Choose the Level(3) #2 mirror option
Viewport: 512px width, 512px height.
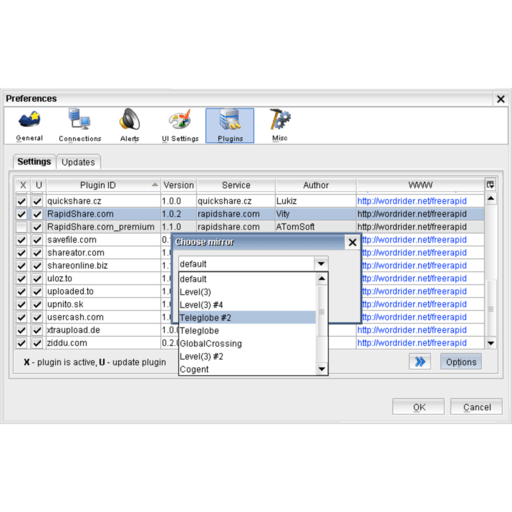coord(247,357)
